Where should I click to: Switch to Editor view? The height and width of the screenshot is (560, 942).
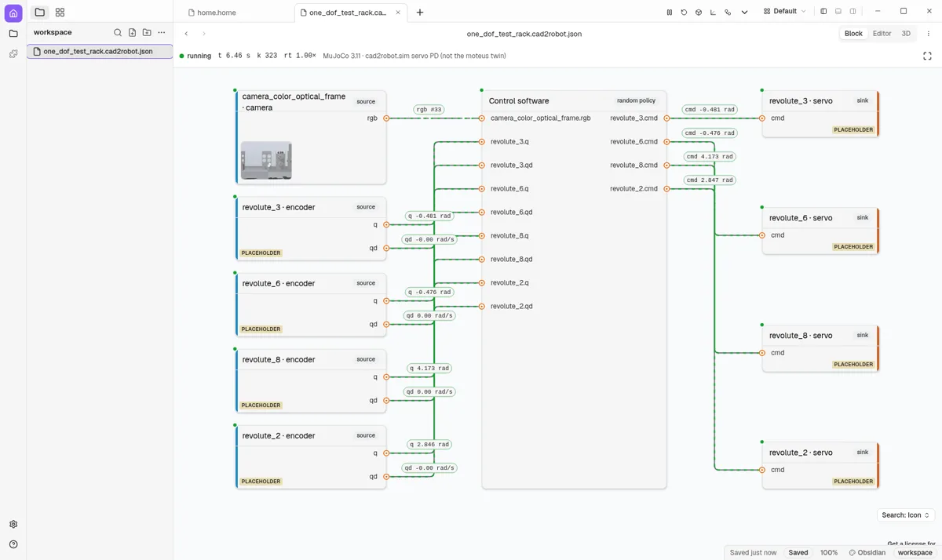[882, 34]
